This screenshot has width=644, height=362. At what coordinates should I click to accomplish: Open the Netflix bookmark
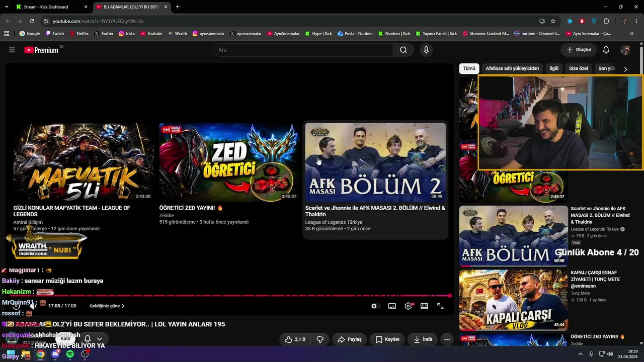78,34
